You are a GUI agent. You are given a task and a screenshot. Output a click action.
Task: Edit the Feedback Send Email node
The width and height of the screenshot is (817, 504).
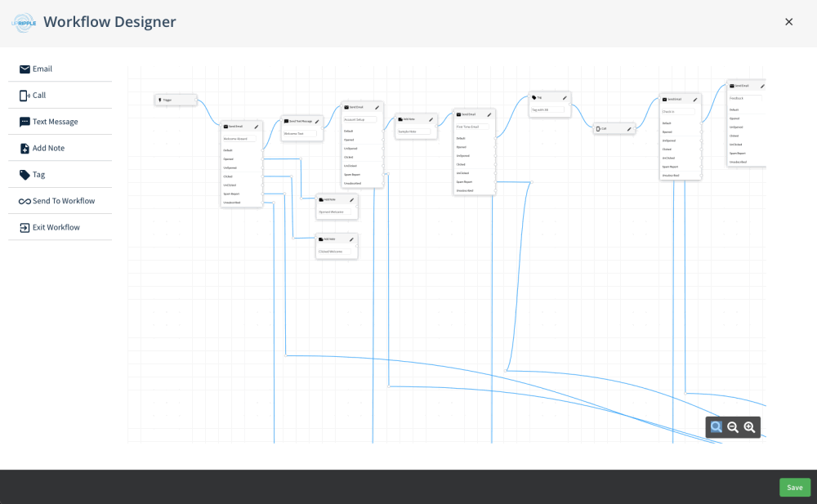tap(762, 86)
